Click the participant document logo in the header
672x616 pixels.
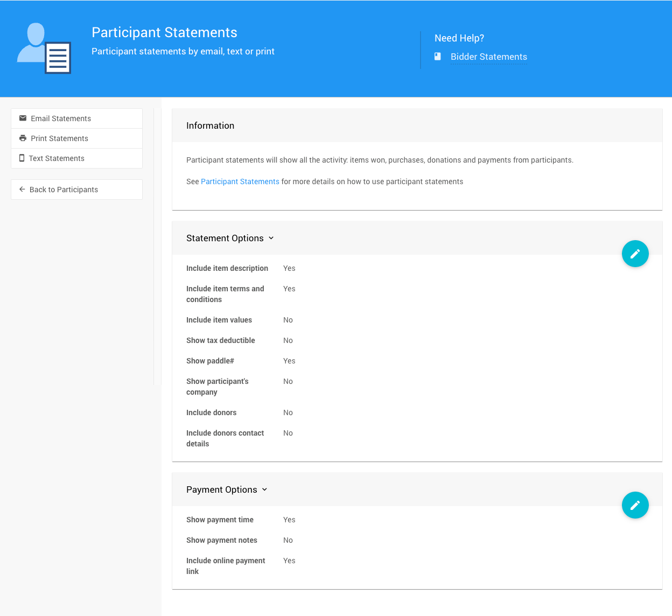pyautogui.click(x=45, y=48)
